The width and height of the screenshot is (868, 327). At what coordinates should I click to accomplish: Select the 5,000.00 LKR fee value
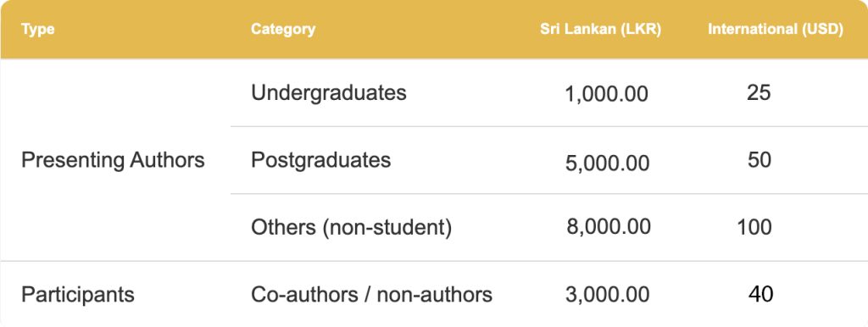pos(607,163)
